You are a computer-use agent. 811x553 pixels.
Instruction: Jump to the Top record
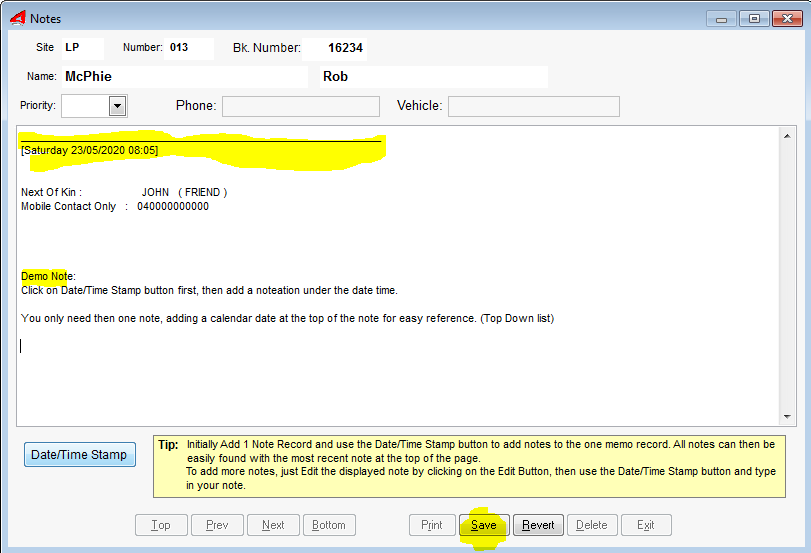tap(161, 525)
